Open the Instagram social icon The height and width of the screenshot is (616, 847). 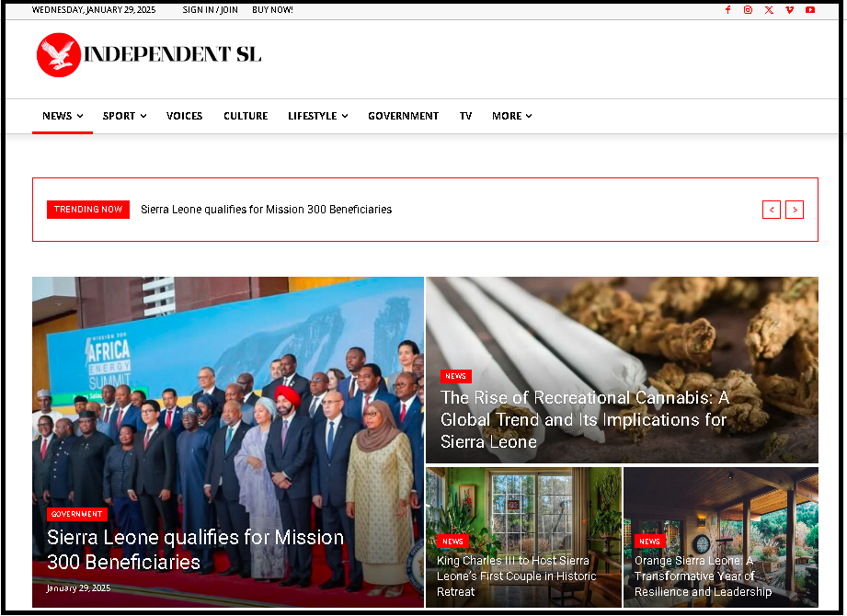748,10
